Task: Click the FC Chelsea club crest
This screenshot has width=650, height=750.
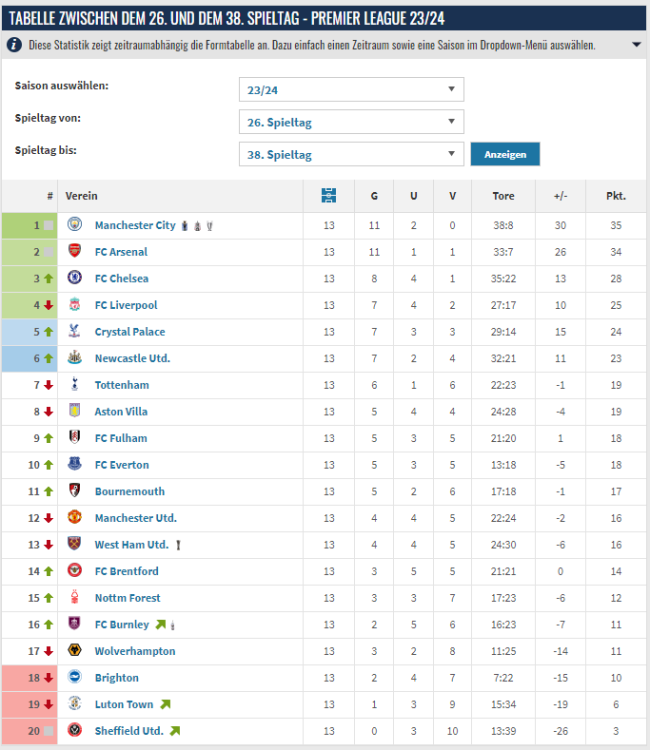Action: tap(75, 278)
